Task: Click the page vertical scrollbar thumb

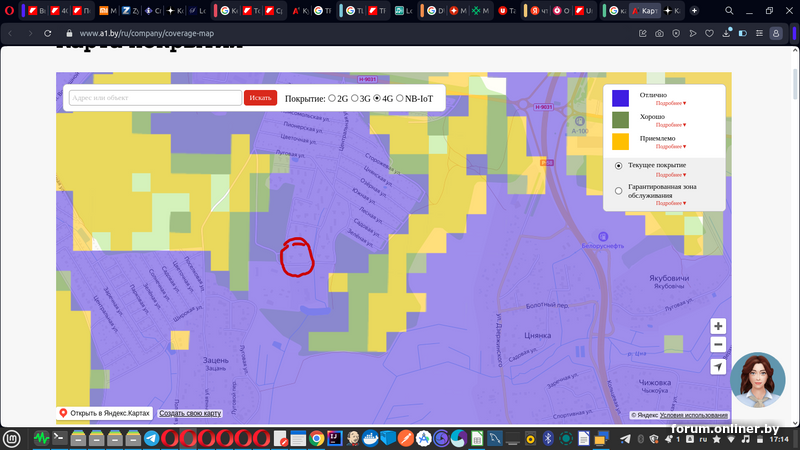Action: 795,84
